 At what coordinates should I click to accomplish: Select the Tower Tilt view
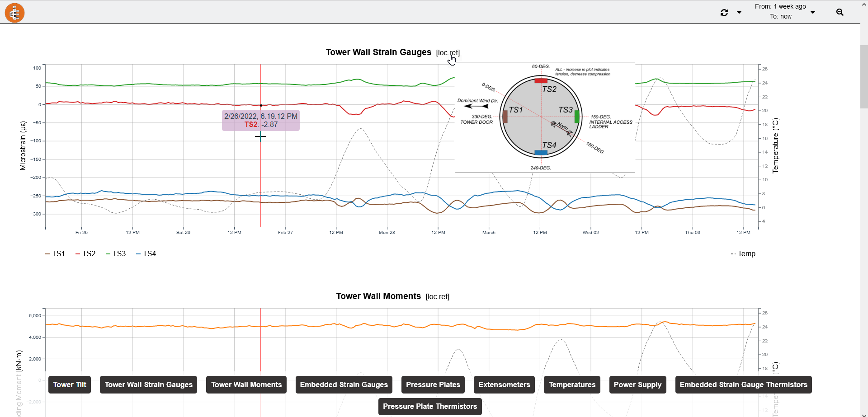point(69,384)
